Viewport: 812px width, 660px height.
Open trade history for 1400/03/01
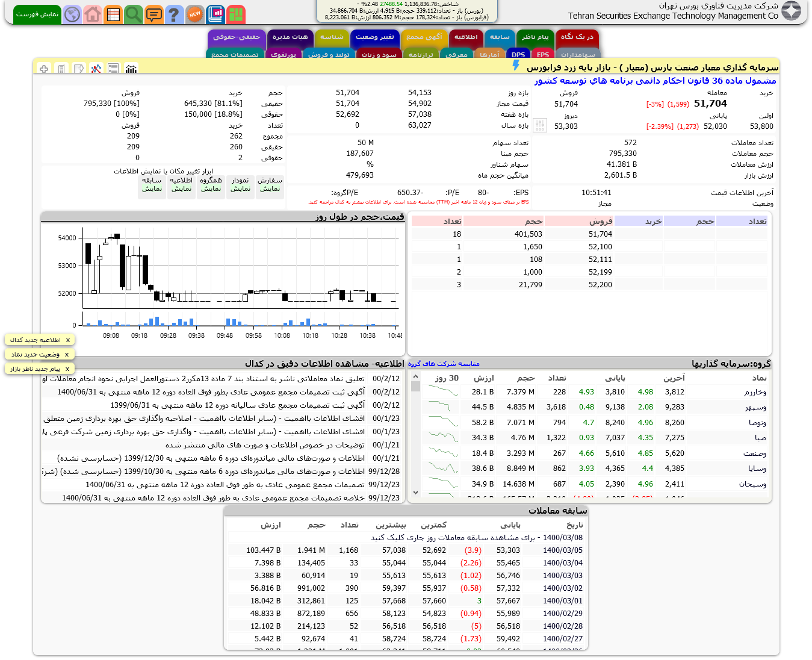[x=406, y=601]
